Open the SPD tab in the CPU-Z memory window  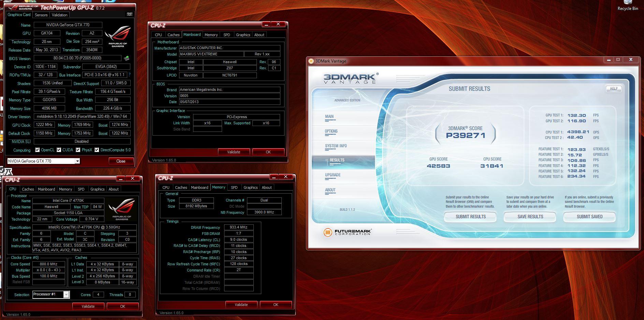point(234,187)
